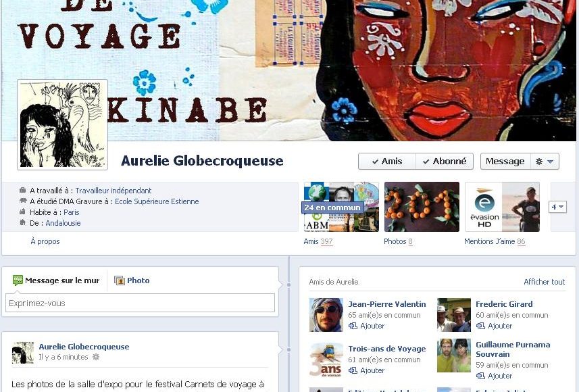Open the À propos link
This screenshot has width=579, height=392.
click(45, 241)
